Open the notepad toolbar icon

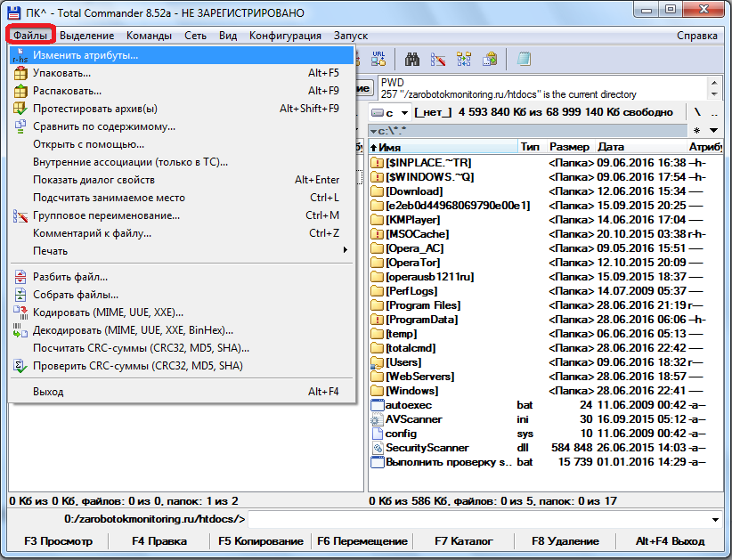(524, 59)
